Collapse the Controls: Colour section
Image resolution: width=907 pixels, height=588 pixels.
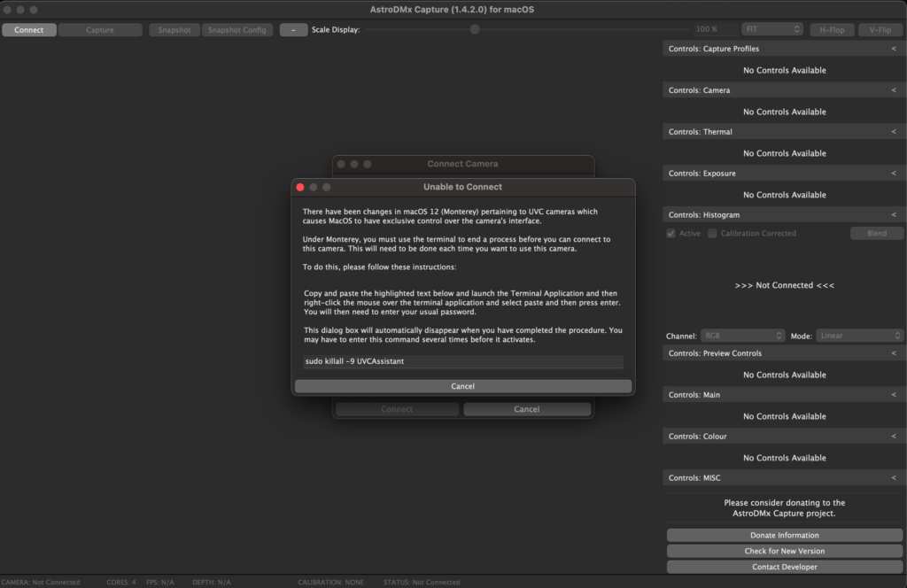894,437
